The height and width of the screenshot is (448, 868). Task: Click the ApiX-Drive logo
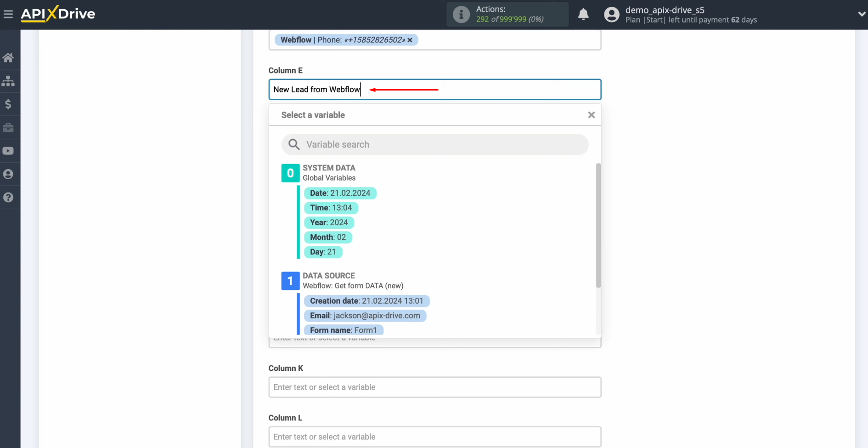pyautogui.click(x=58, y=14)
